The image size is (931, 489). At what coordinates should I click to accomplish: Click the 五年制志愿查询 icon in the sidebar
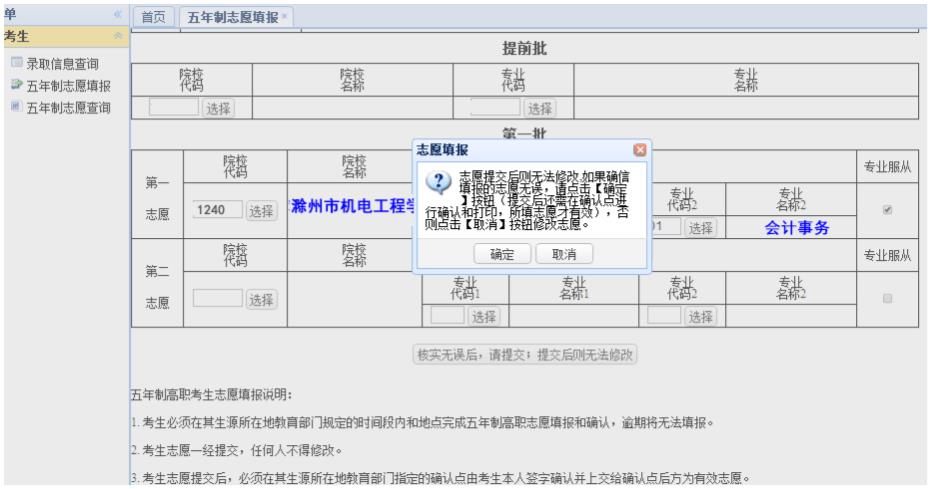(x=15, y=107)
